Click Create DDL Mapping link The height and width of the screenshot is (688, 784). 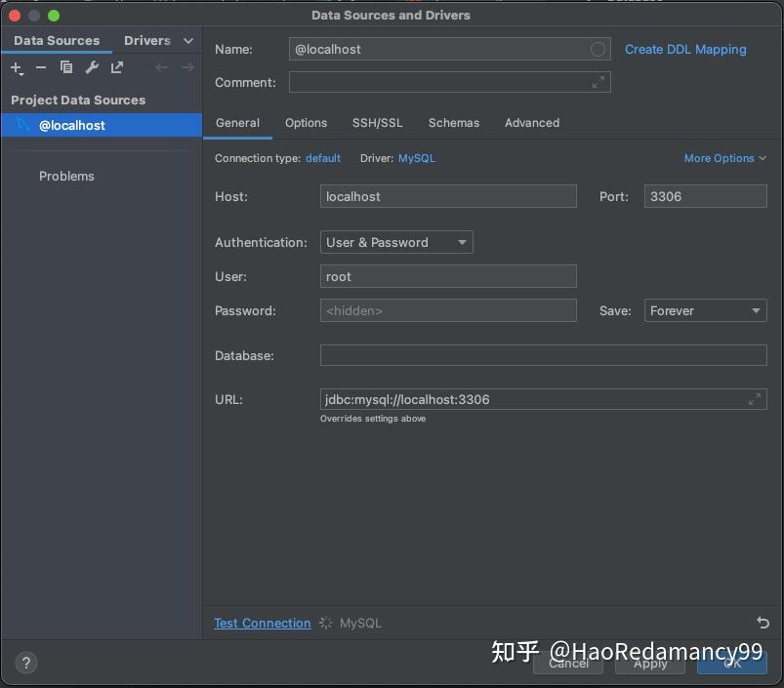pos(685,50)
